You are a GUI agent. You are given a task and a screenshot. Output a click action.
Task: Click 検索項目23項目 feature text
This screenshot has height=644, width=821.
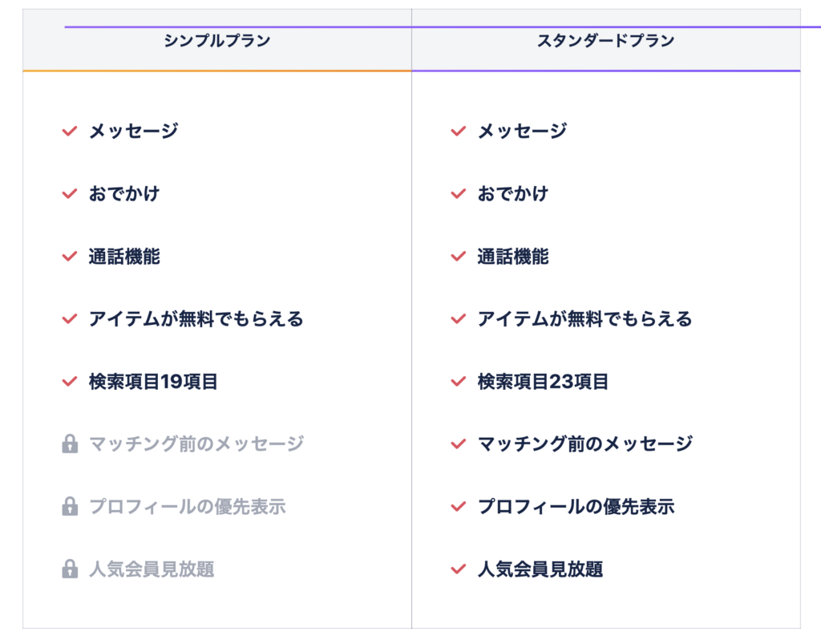pyautogui.click(x=543, y=382)
